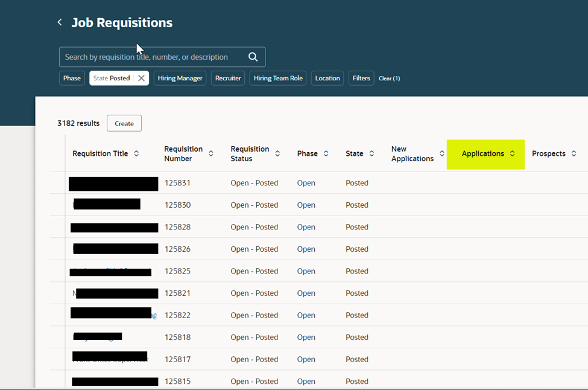Image resolution: width=588 pixels, height=390 pixels.
Task: Click requisition number 125818
Action: [177, 337]
